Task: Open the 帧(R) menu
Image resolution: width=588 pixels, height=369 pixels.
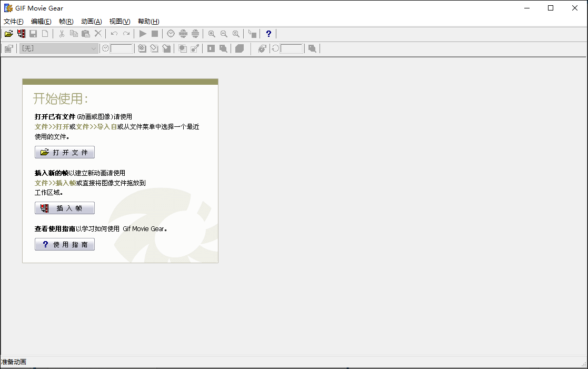Action: (66, 22)
